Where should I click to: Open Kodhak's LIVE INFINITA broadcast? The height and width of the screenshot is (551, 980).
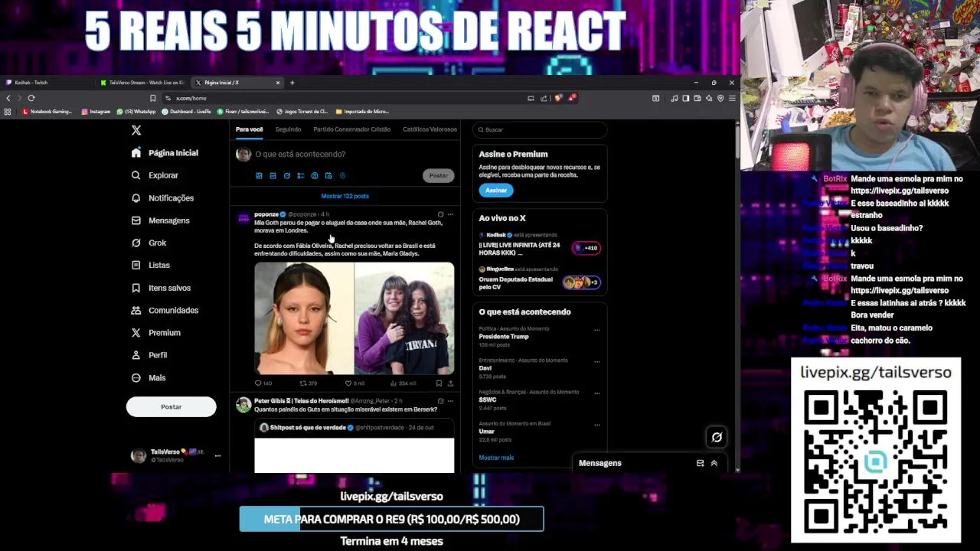tap(540, 245)
